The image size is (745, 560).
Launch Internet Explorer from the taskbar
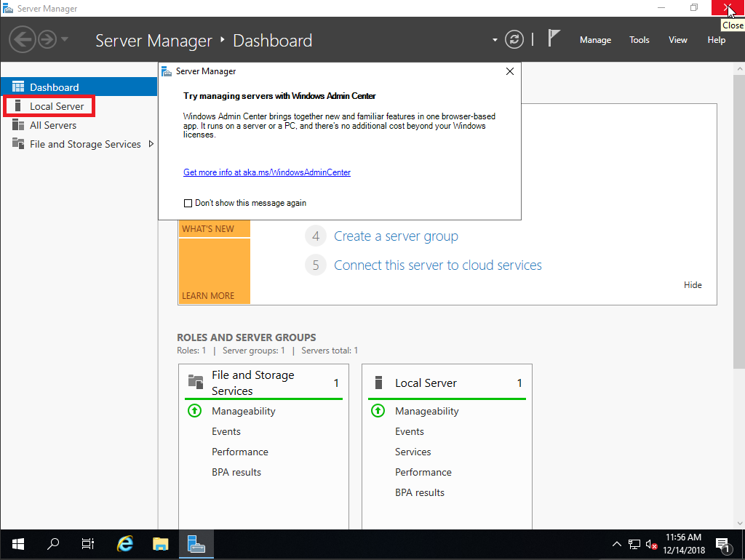pyautogui.click(x=125, y=544)
